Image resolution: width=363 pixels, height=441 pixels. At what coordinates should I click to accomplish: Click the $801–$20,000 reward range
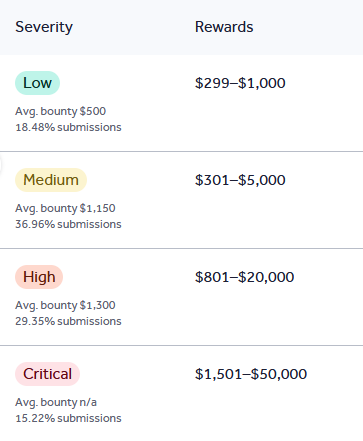coord(244,277)
